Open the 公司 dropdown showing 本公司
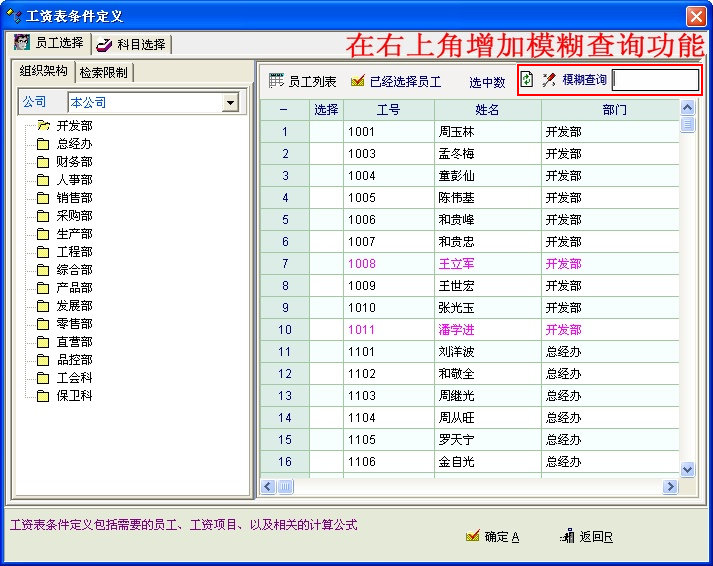 pos(231,102)
